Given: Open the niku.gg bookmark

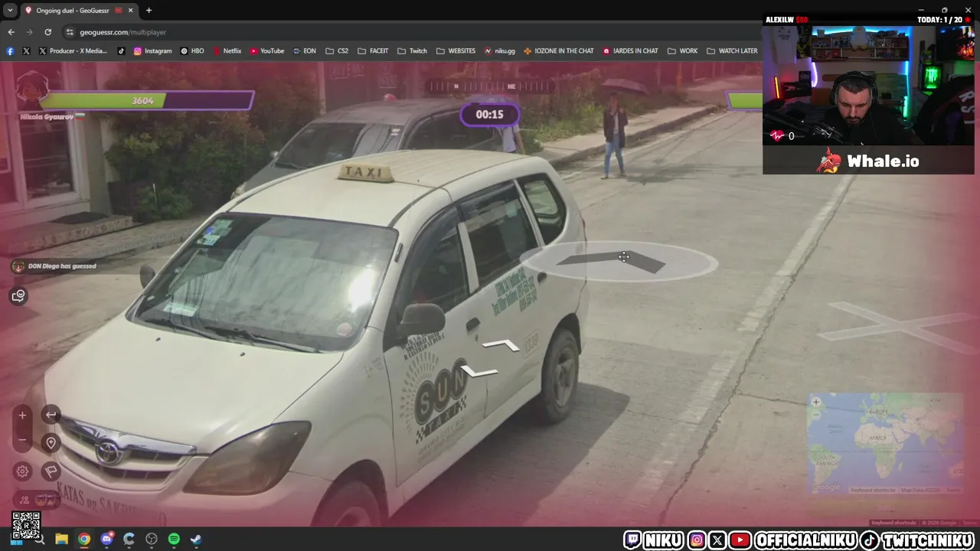Looking at the screenshot, I should coord(499,51).
